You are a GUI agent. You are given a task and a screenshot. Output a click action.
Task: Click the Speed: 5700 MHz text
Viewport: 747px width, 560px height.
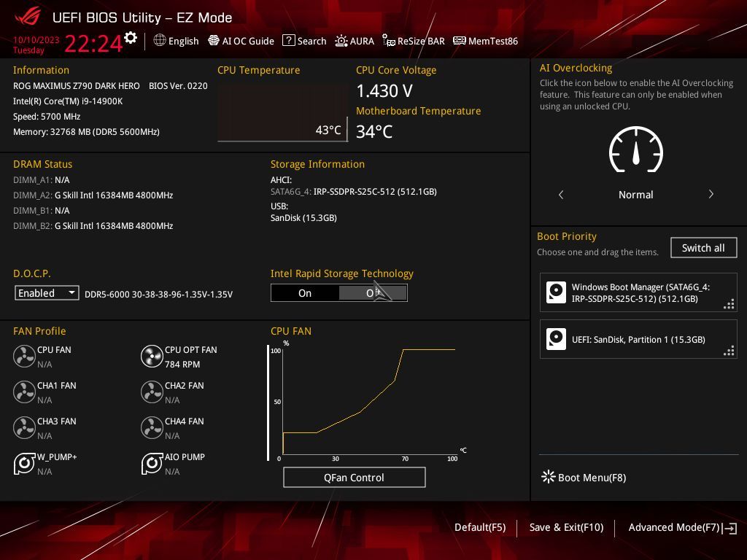click(47, 116)
